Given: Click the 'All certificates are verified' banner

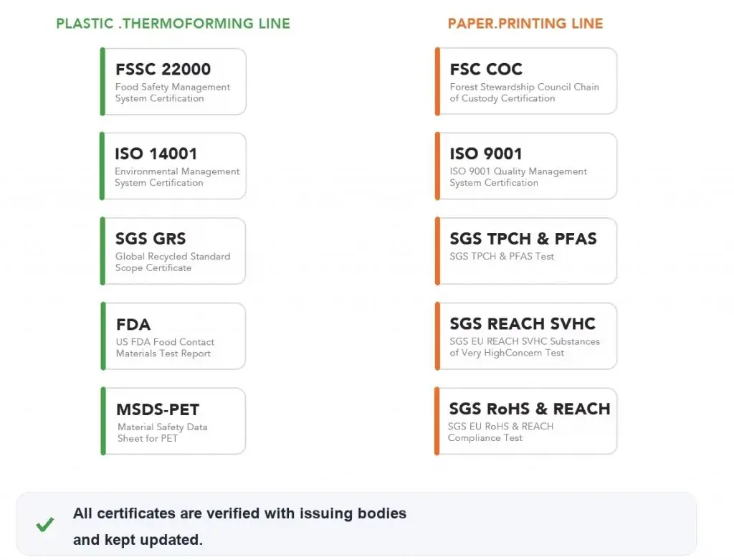Looking at the screenshot, I should tap(357, 524).
